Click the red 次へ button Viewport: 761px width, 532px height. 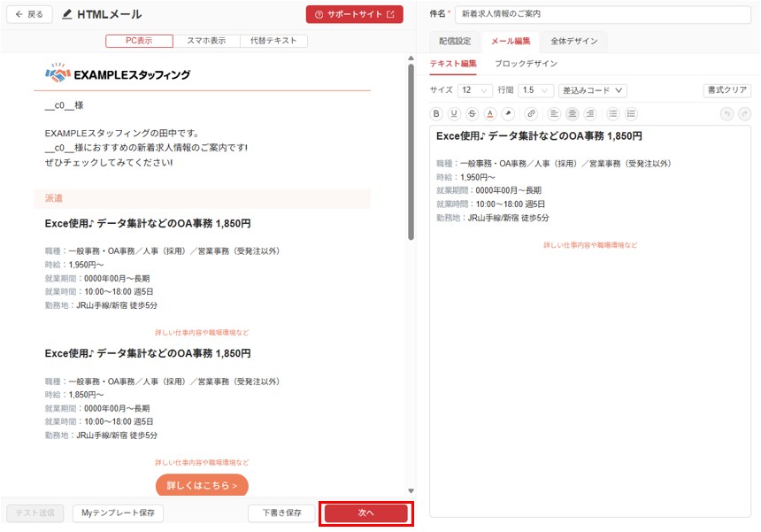pos(365,513)
